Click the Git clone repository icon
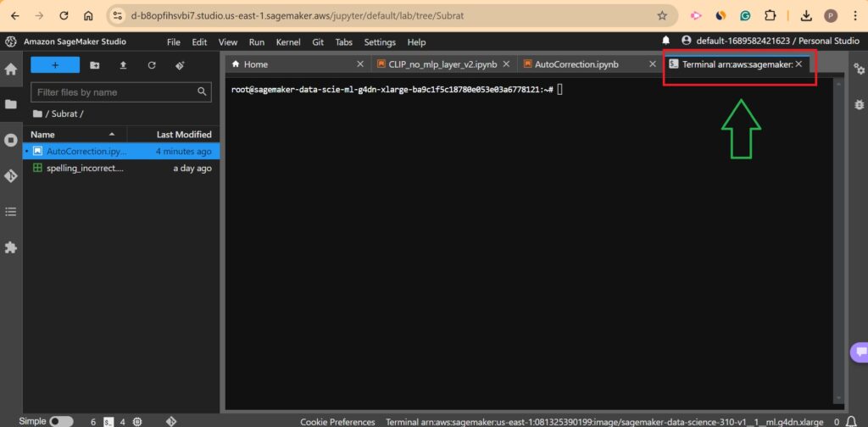Viewport: 868px width, 427px height. [x=180, y=65]
